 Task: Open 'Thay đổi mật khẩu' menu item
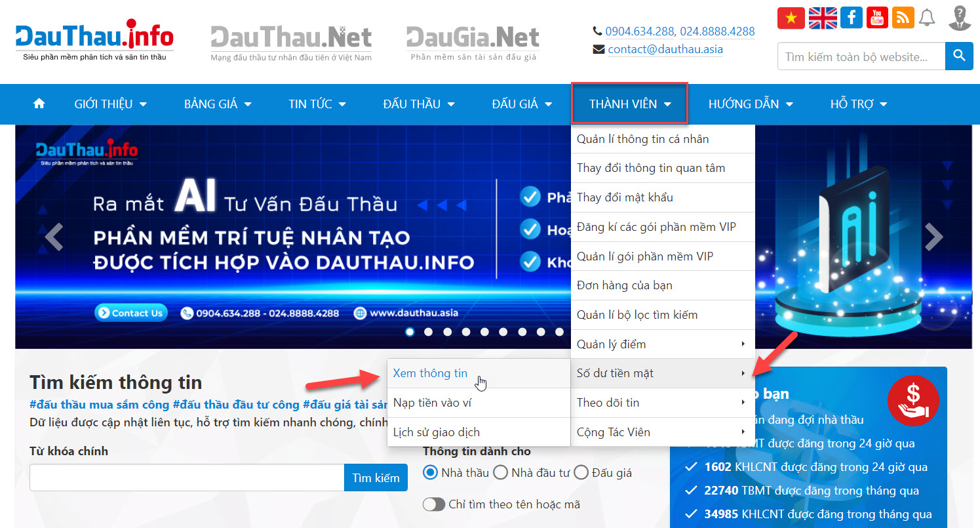coord(663,197)
